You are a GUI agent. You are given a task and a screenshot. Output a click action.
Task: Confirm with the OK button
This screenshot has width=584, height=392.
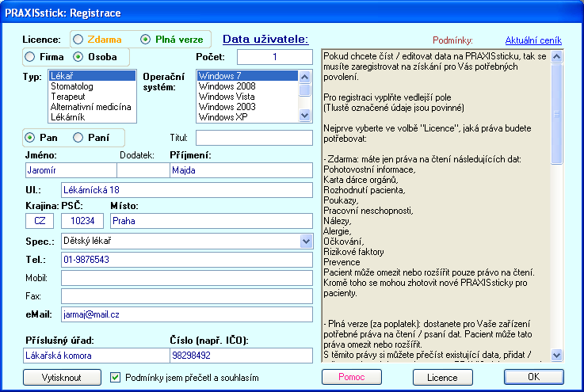tap(534, 377)
